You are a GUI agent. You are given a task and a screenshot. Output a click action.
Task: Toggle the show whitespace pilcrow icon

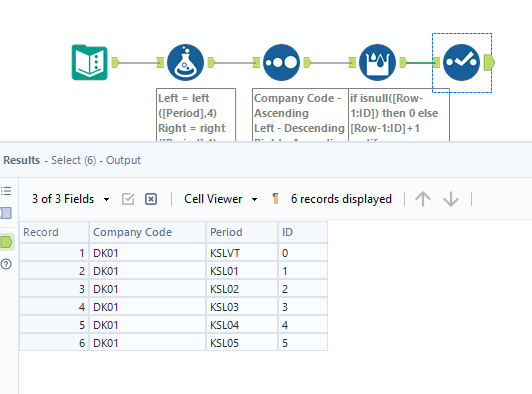pyautogui.click(x=276, y=199)
